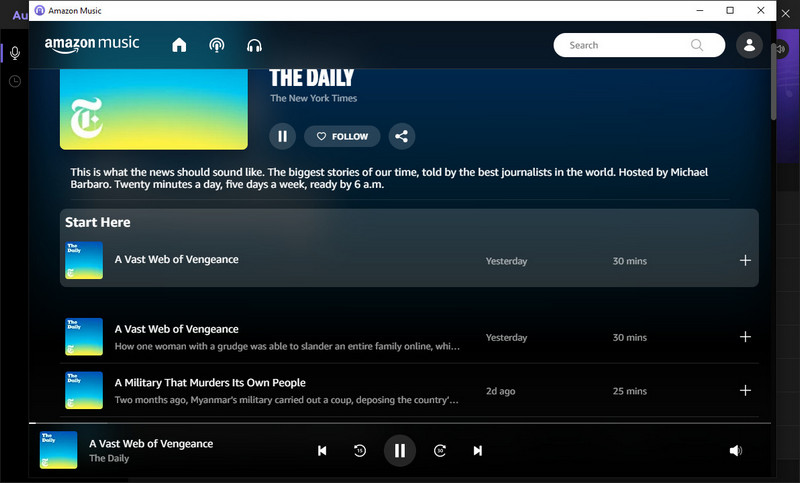Click A Military That Murders thumbnail
The height and width of the screenshot is (483, 800).
point(84,390)
